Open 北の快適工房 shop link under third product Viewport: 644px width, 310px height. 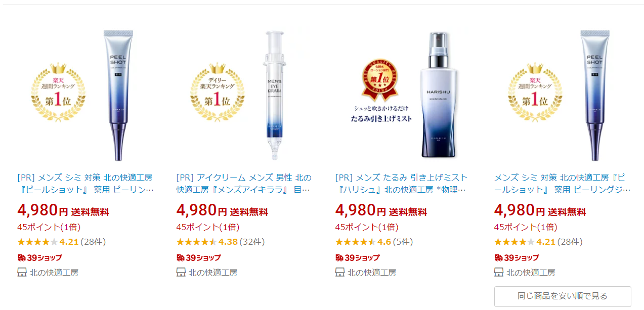click(372, 273)
